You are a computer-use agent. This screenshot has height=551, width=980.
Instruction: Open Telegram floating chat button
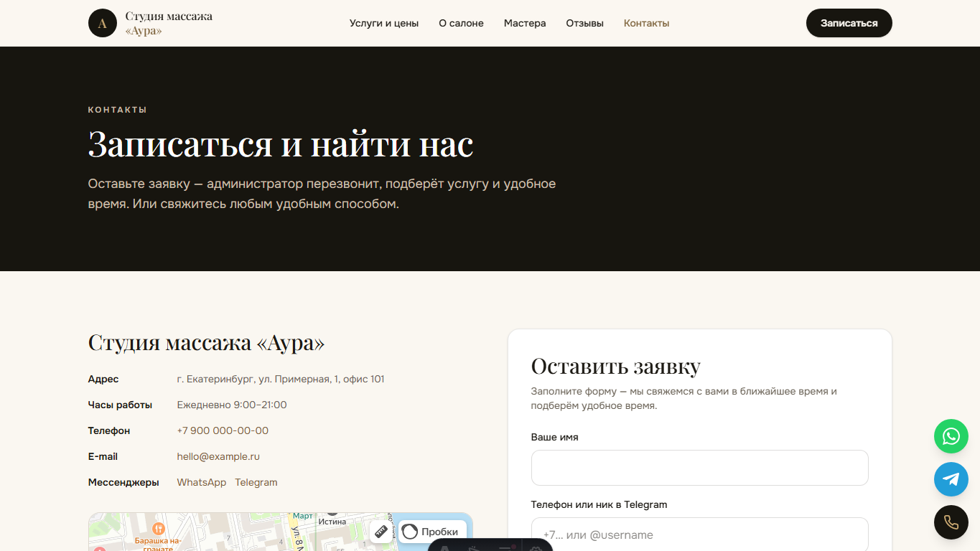pos(951,479)
